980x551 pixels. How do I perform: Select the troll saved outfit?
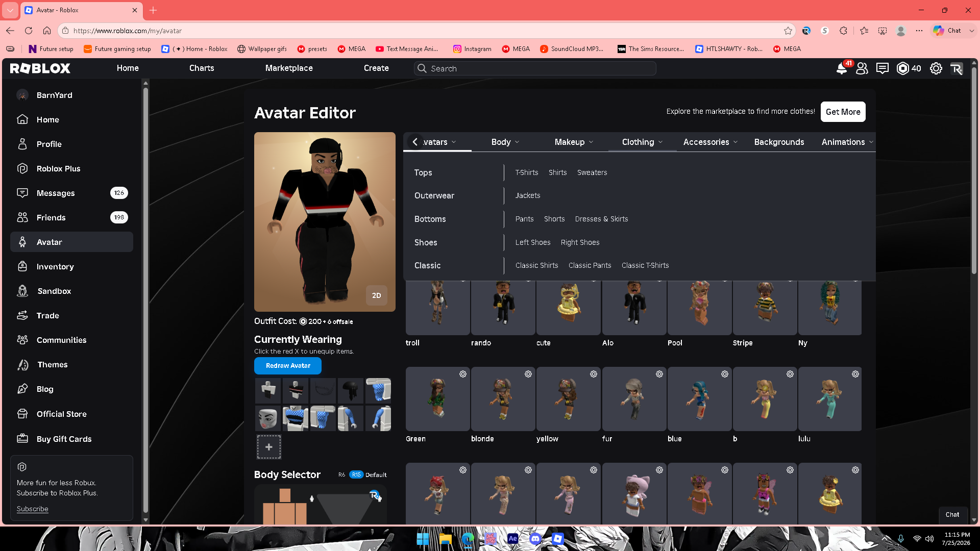coord(438,308)
